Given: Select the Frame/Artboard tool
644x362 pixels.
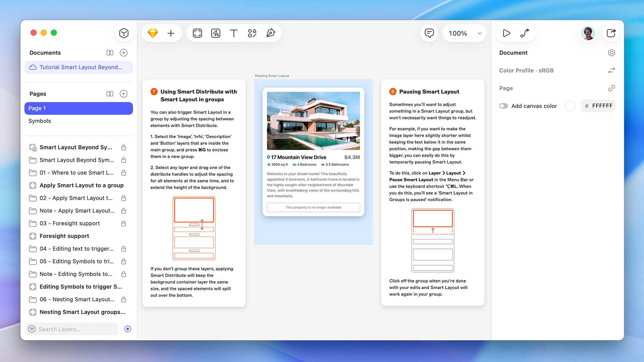Looking at the screenshot, I should (197, 33).
